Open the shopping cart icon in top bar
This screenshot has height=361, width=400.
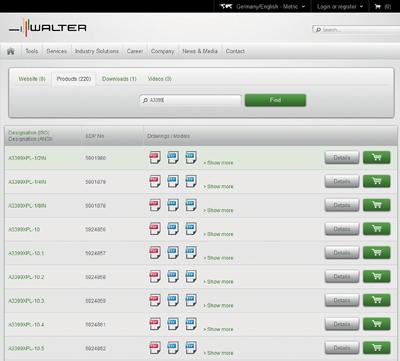[378, 6]
